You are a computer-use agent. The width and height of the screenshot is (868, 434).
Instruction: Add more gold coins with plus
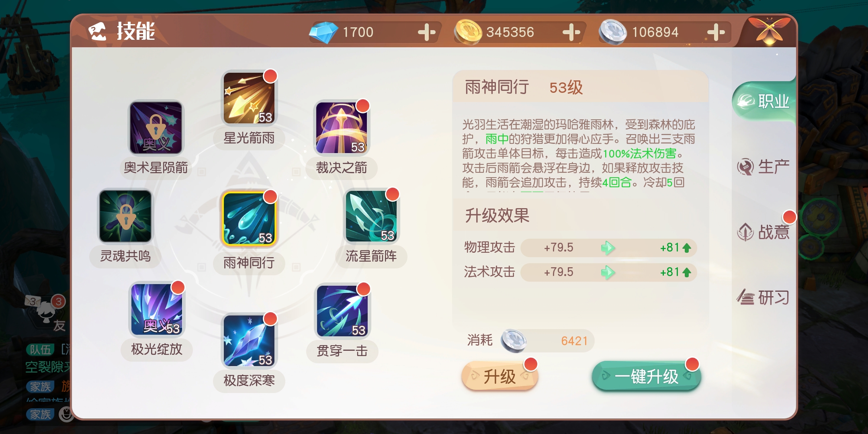(571, 32)
